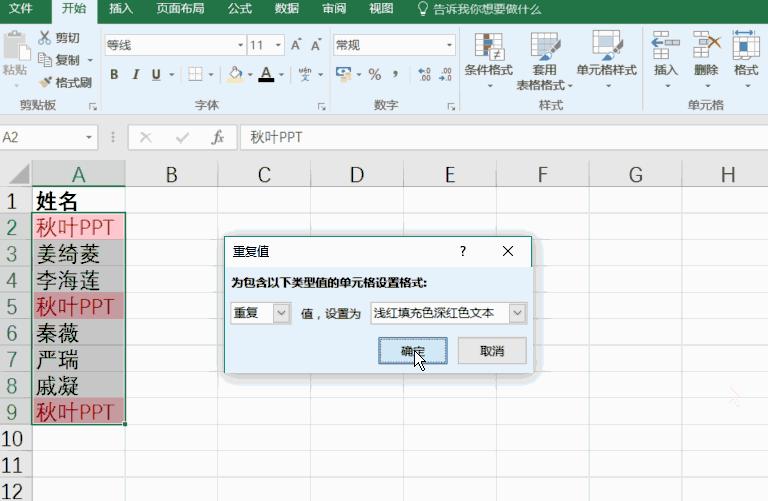Switch to the Formulas (公式) tab
The width and height of the screenshot is (768, 501).
tap(240, 8)
